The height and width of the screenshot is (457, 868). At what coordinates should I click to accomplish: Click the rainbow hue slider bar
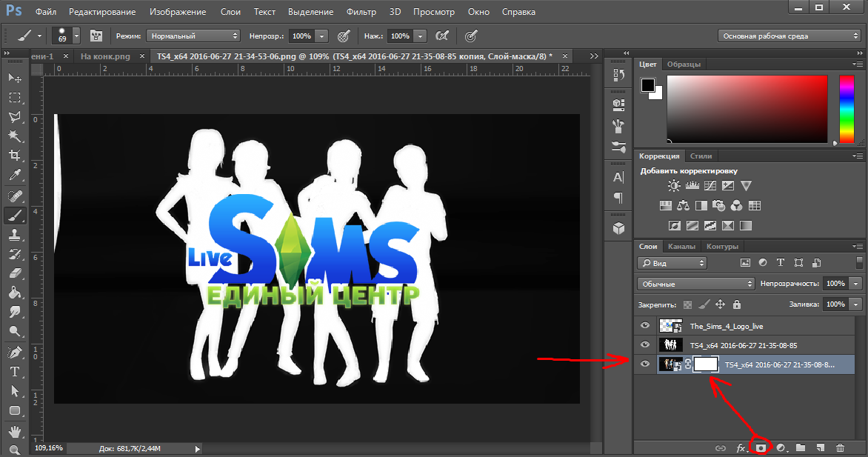click(847, 109)
